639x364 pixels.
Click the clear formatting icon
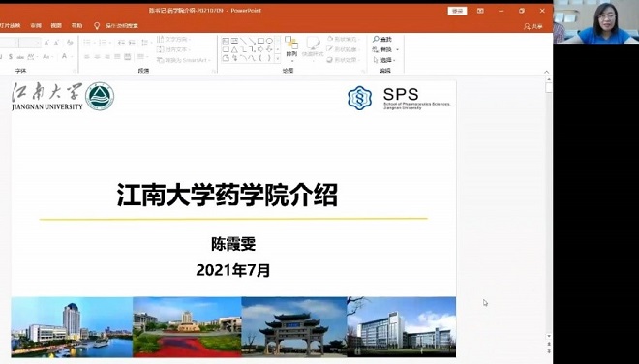(x=70, y=43)
